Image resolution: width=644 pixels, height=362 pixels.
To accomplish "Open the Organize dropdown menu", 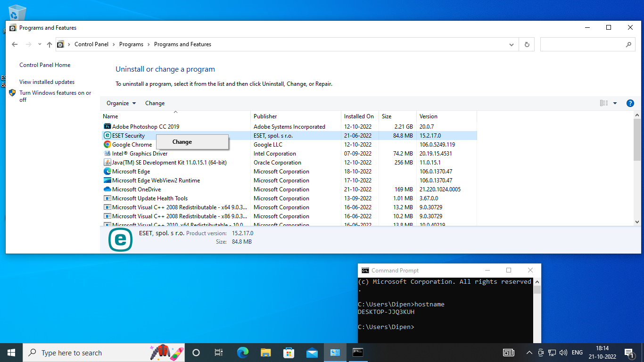I will click(x=121, y=103).
